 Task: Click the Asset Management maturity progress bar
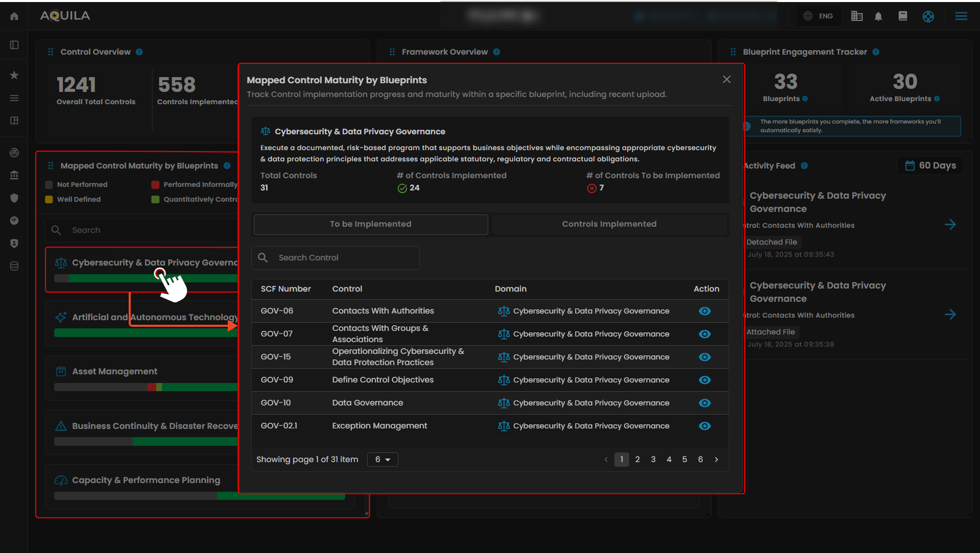pyautogui.click(x=146, y=387)
